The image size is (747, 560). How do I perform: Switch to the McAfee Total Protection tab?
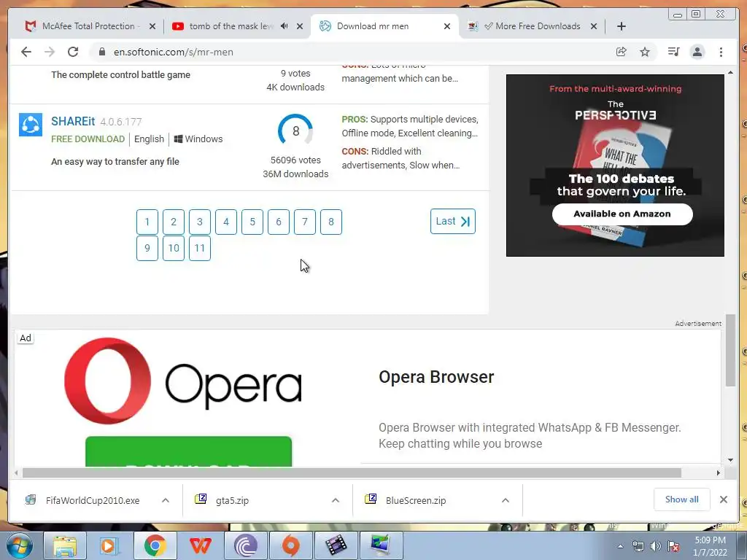pyautogui.click(x=88, y=26)
